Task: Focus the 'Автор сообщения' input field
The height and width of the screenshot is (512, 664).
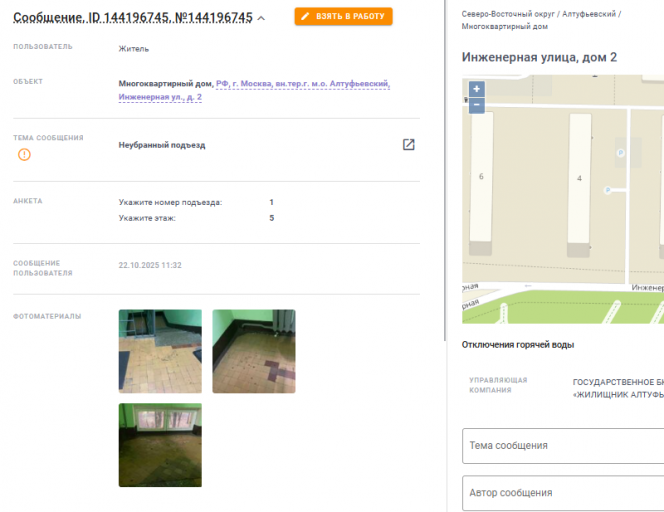Action: tap(563, 493)
